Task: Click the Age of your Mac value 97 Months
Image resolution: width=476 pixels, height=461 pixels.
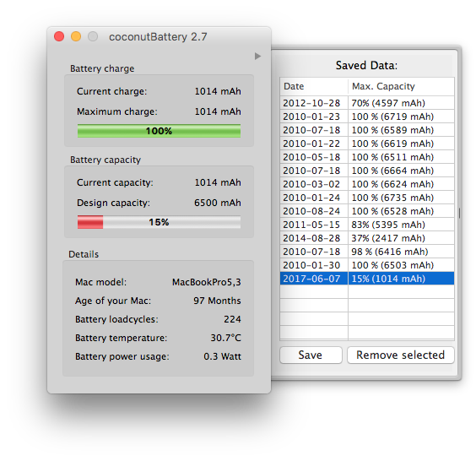Action: 217,301
